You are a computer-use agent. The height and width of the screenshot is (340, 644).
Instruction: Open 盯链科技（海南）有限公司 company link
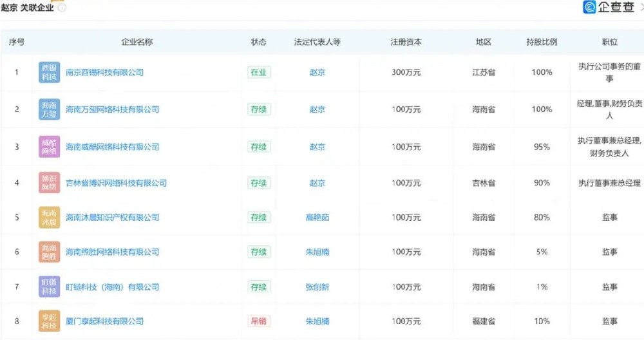point(113,287)
